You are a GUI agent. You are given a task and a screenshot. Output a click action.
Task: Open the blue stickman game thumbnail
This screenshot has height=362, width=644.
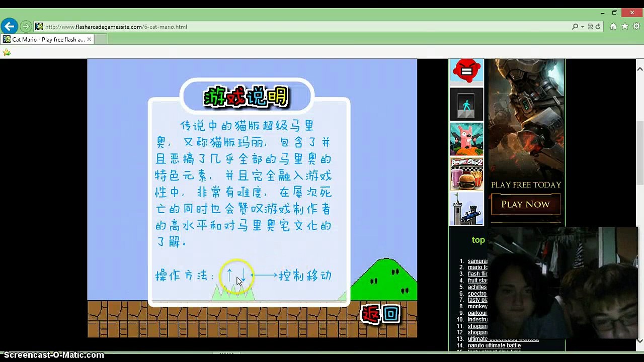(x=466, y=104)
